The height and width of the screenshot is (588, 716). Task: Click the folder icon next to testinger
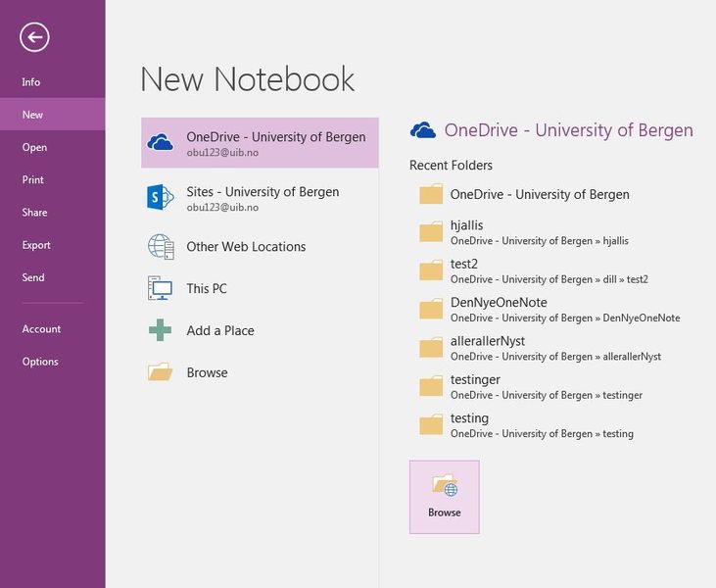click(431, 386)
